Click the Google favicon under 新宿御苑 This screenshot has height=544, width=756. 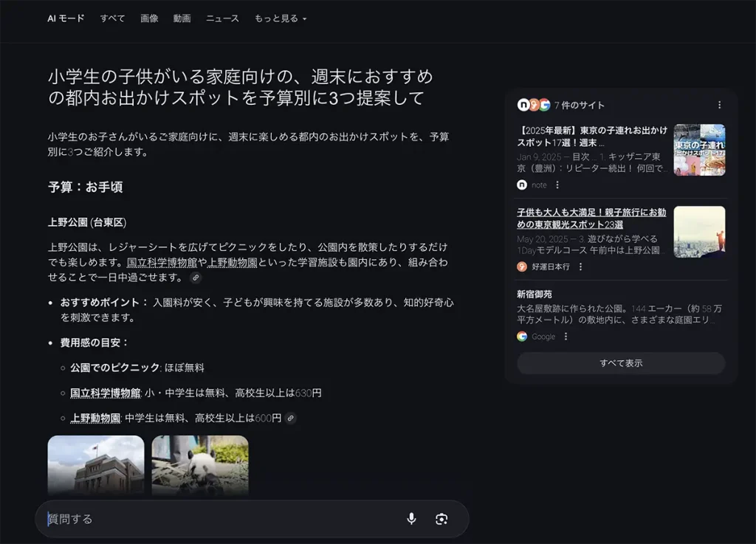click(x=522, y=337)
